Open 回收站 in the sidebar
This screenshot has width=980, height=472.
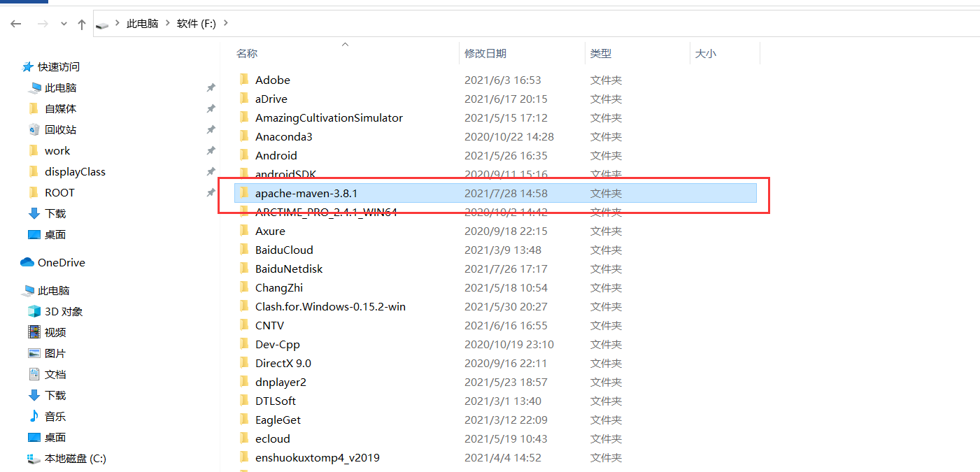60,129
